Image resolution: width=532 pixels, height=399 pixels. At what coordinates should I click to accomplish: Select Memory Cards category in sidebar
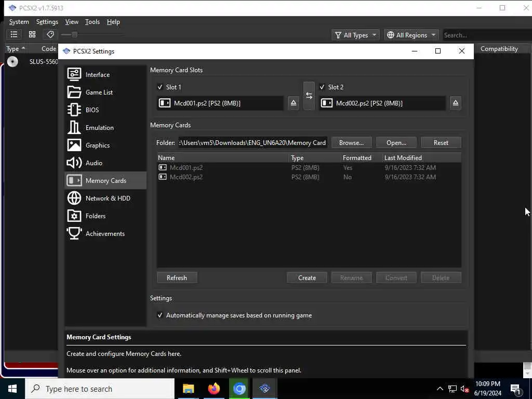105,180
